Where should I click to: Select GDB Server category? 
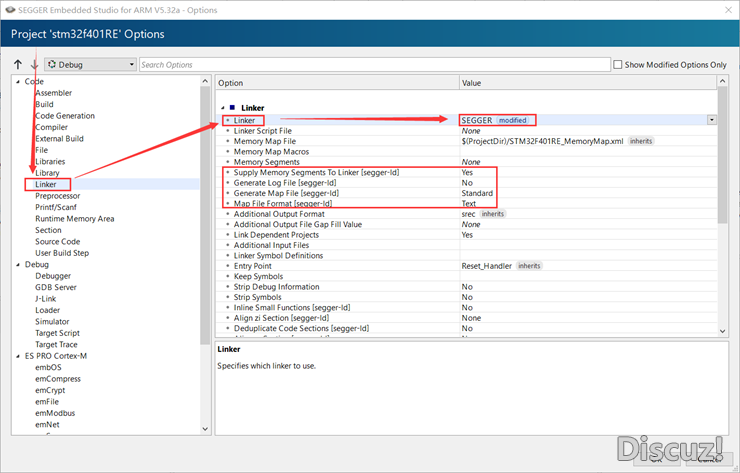pyautogui.click(x=56, y=287)
